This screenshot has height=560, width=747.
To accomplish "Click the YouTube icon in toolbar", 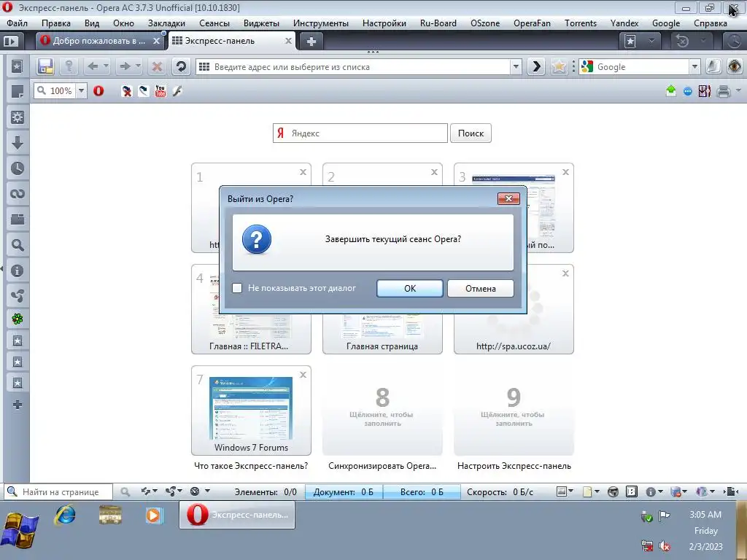I will click(x=160, y=91).
